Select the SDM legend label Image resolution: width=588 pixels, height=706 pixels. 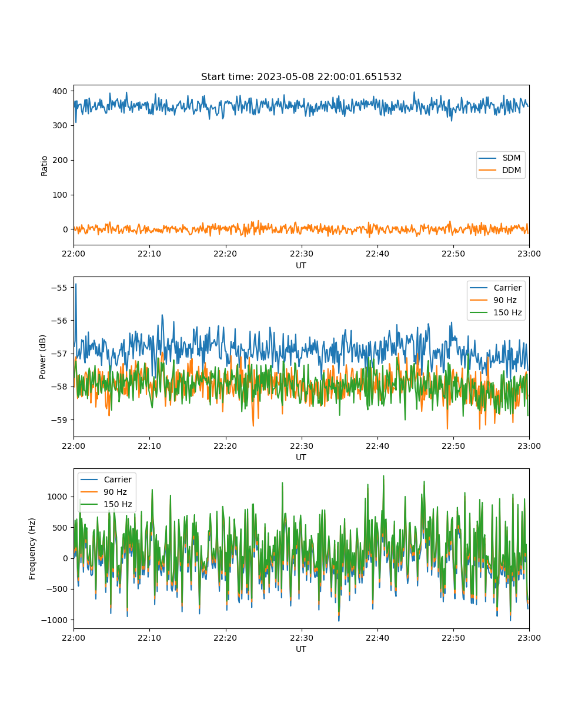[510, 158]
